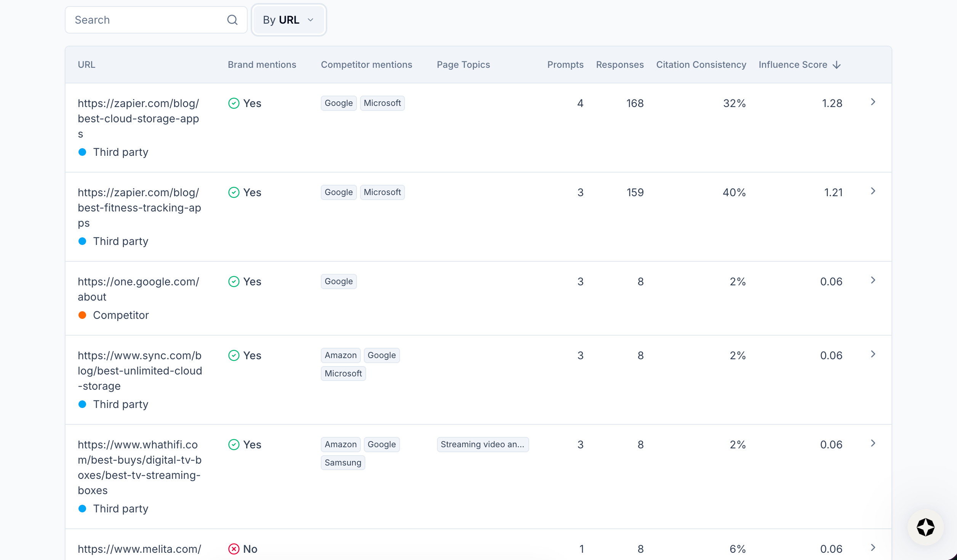
Task: Click Samsung tag in whathifi row
Action: coord(343,463)
